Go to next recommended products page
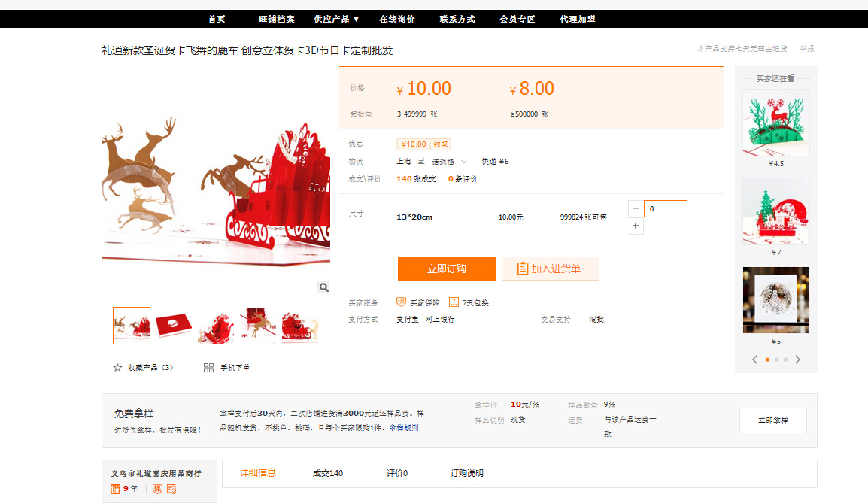Image resolution: width=868 pixels, height=504 pixels. tap(797, 360)
